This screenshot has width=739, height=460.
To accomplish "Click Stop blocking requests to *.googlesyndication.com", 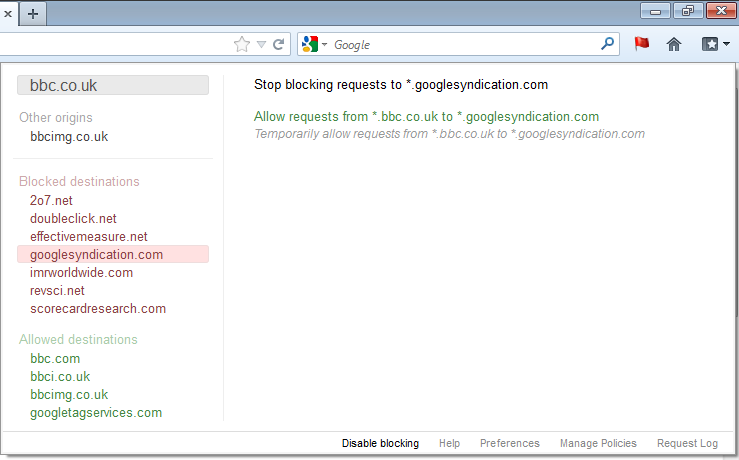I will pos(401,84).
